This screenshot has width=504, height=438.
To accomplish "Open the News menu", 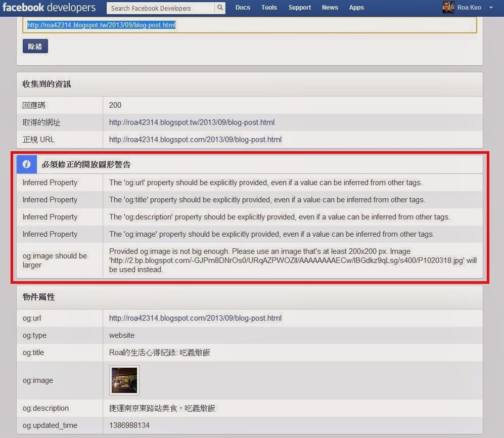I will click(330, 8).
